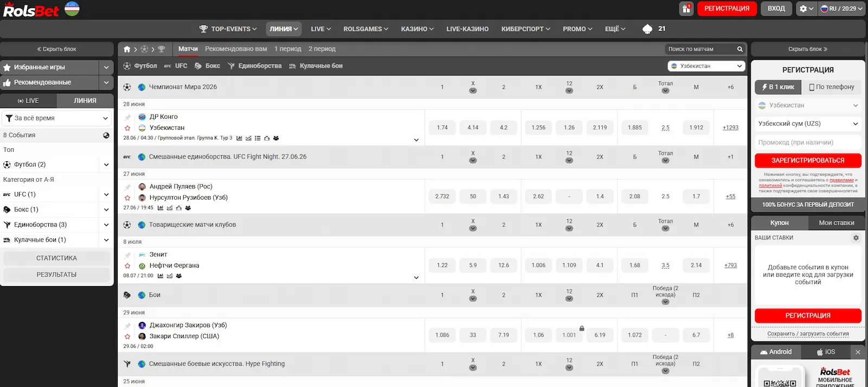Click the red ЗАРЕГИСТРИРОВАТЬСЯ button
868x387 pixels.
(808, 161)
